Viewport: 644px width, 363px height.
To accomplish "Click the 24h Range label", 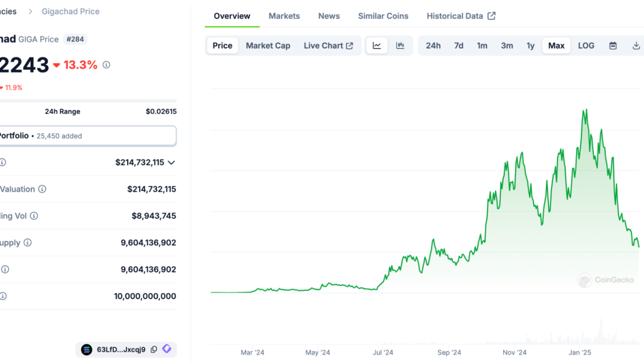I will pyautogui.click(x=62, y=111).
